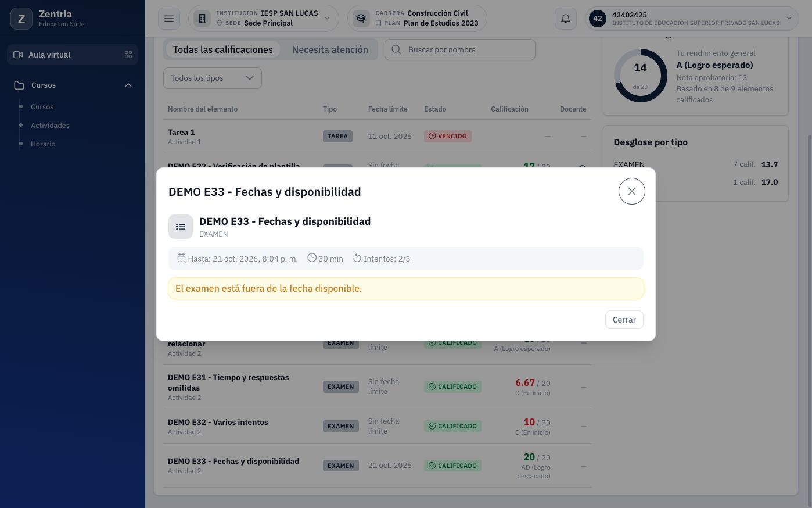Click the Buscar por nombre search field
The height and width of the screenshot is (508, 812).
coord(460,50)
